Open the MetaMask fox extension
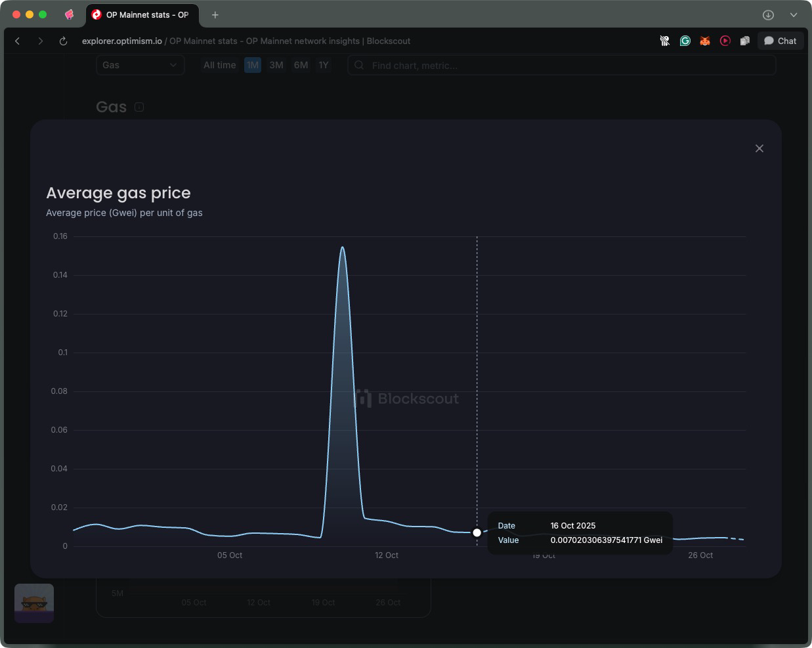This screenshot has height=648, width=812. point(704,41)
